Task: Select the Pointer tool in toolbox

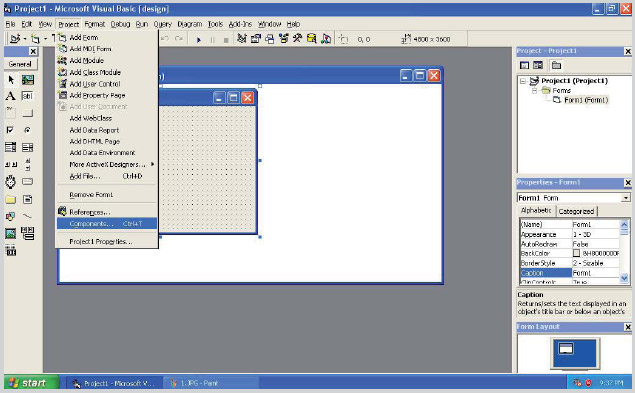Action: coord(11,80)
